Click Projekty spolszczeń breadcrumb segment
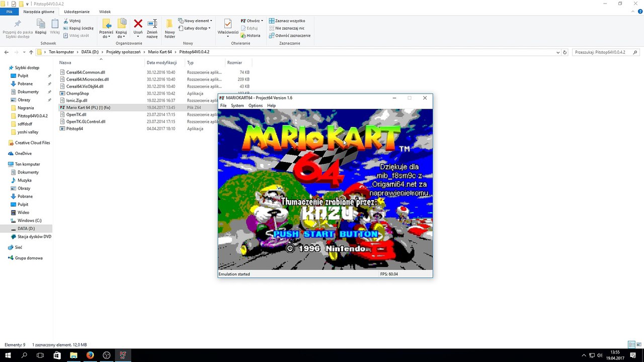 [123, 52]
